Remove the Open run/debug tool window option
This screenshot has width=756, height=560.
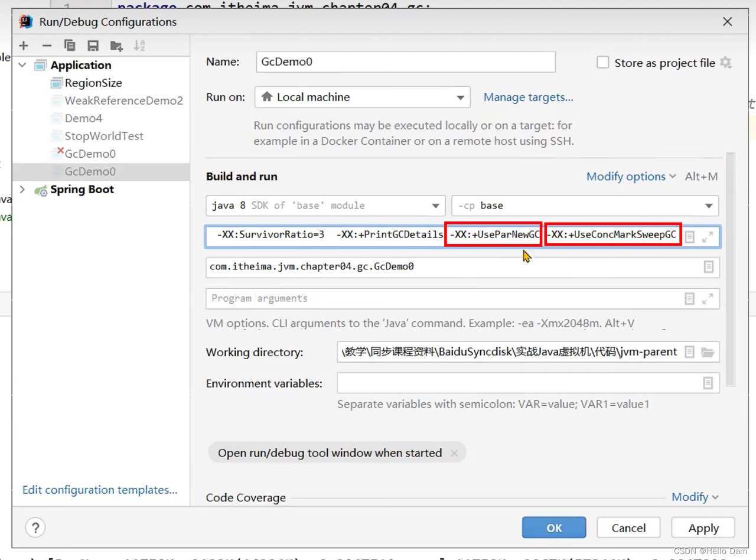[x=454, y=453]
